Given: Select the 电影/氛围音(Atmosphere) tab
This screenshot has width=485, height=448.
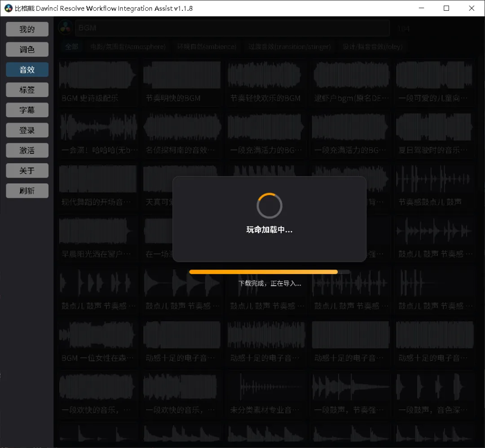Looking at the screenshot, I should coord(128,47).
